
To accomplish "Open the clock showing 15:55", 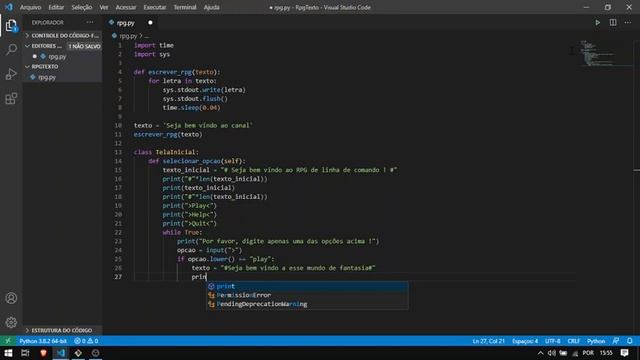I will tap(606, 353).
